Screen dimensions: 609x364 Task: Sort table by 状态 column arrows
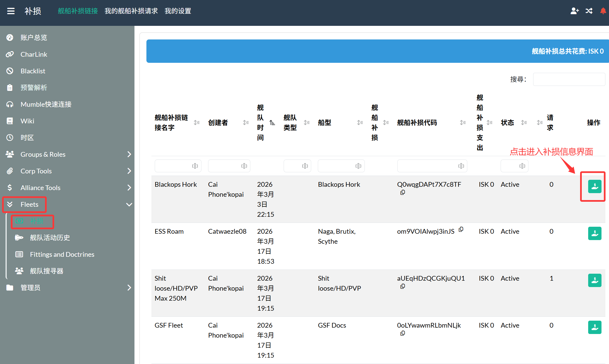pyautogui.click(x=524, y=123)
